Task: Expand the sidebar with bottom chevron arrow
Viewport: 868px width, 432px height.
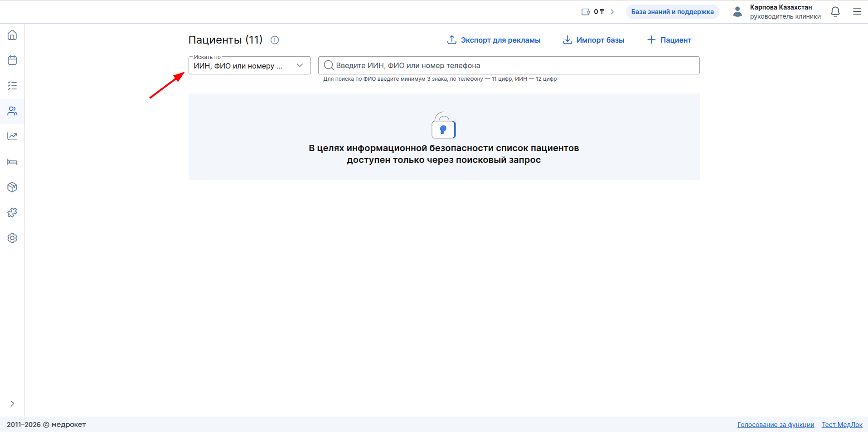Action: point(12,403)
